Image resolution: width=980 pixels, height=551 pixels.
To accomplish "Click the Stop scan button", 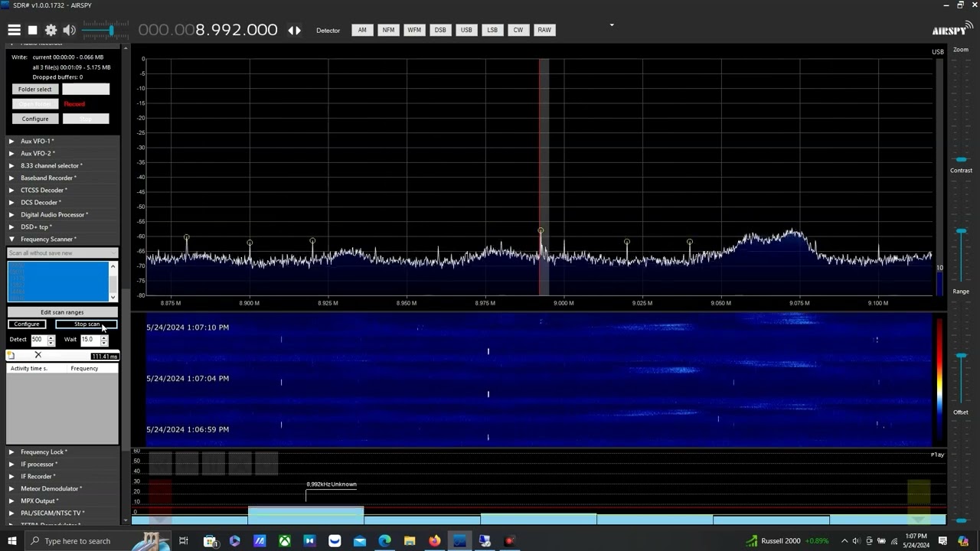I will [87, 324].
